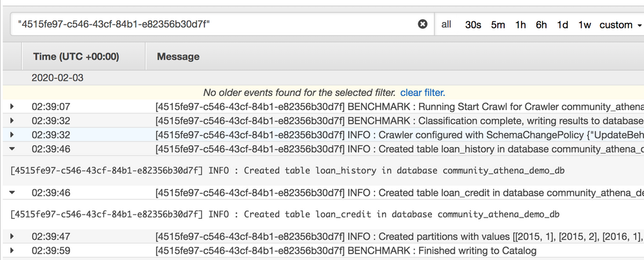644x260 pixels.
Task: Select the 1w time range
Action: (x=585, y=24)
